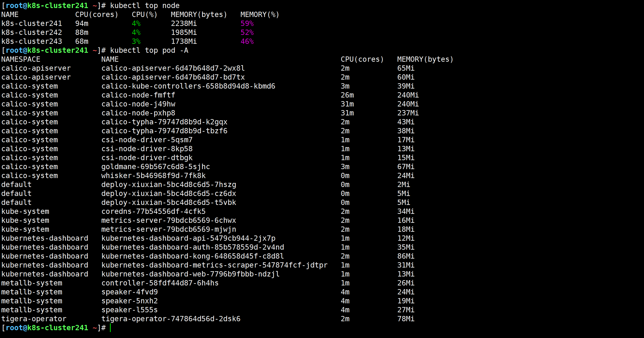The image size is (644, 338).
Task: Click the deploy-xiuxian-5bc4d8c6d5-cz6dx pod name
Action: tap(169, 193)
